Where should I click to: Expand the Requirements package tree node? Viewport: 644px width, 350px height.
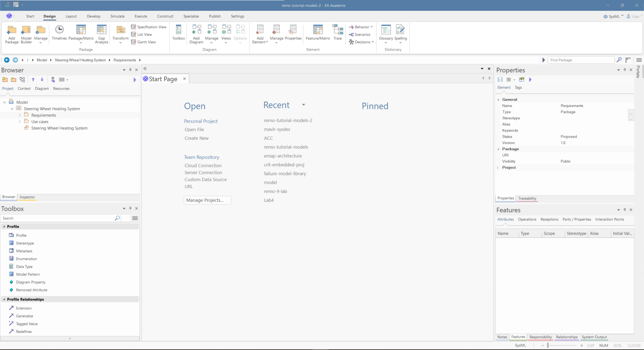point(20,115)
